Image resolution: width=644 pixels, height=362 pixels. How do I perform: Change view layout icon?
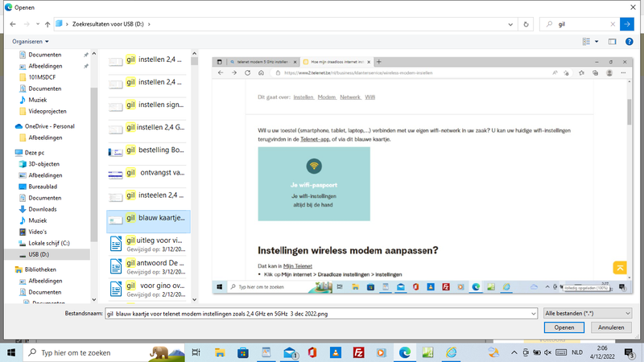(586, 42)
